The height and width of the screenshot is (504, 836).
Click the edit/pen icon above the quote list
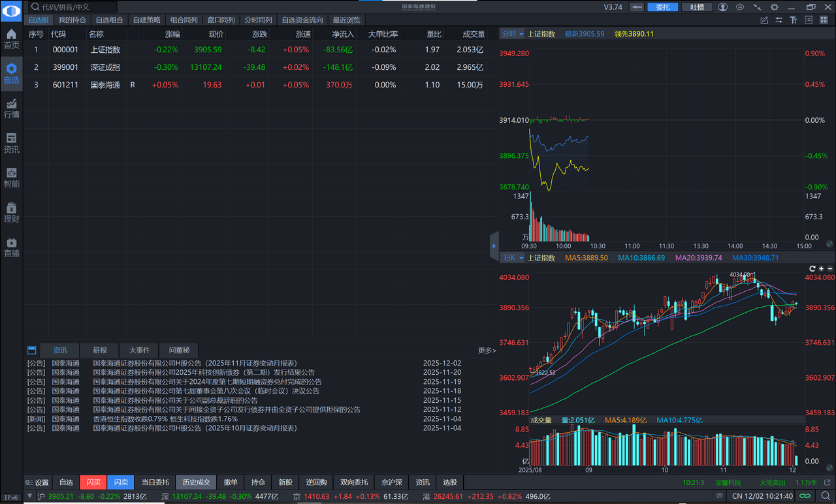pyautogui.click(x=763, y=20)
